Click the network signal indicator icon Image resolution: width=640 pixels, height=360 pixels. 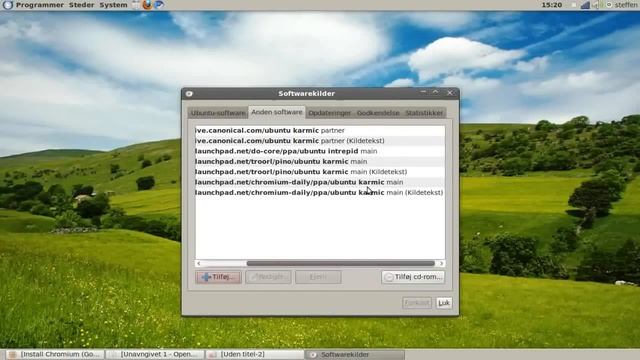coord(585,5)
